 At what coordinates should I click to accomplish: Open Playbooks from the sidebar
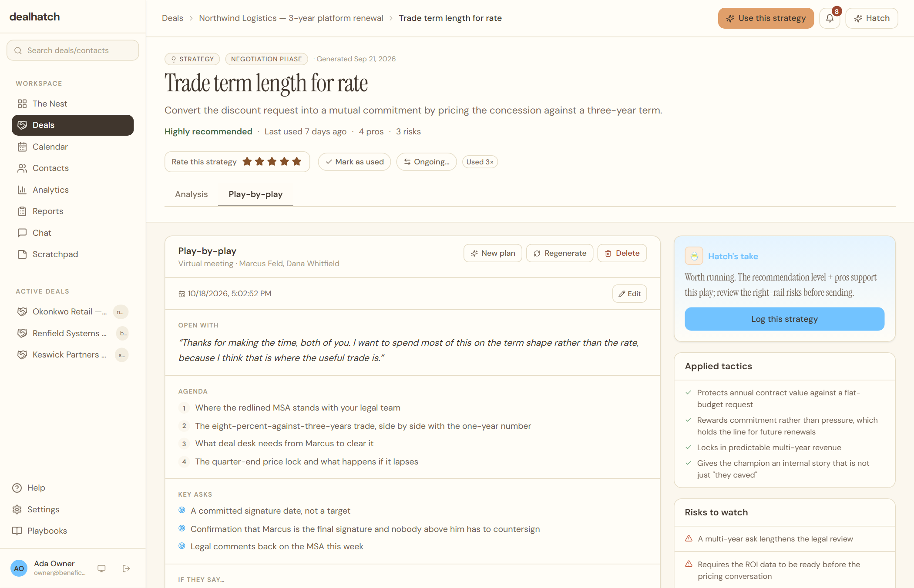click(73, 531)
